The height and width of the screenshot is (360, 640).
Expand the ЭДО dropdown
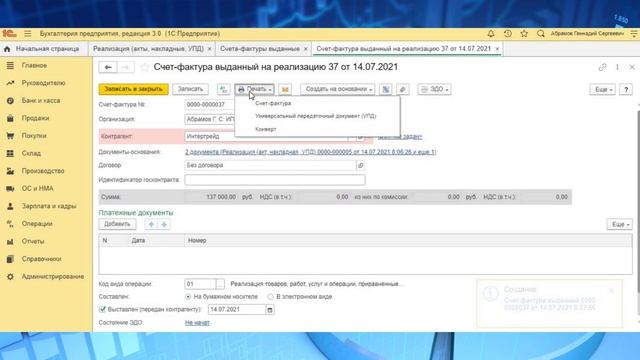click(x=434, y=89)
